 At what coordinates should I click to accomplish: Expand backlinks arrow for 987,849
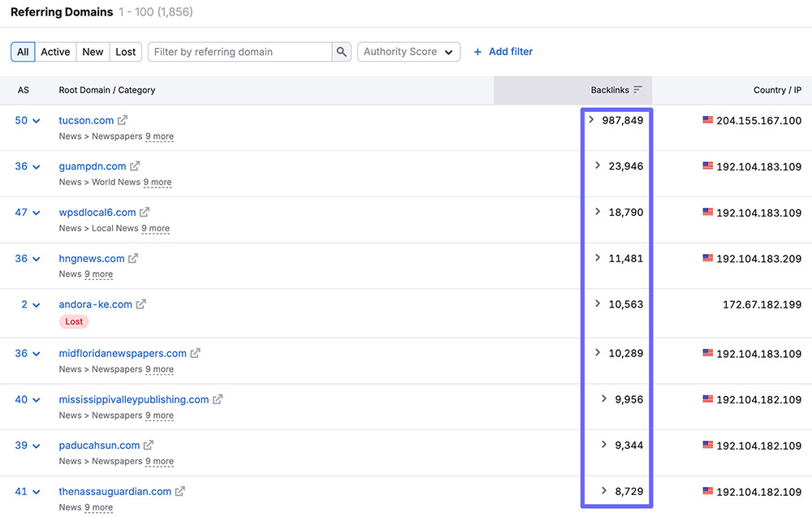(x=591, y=120)
